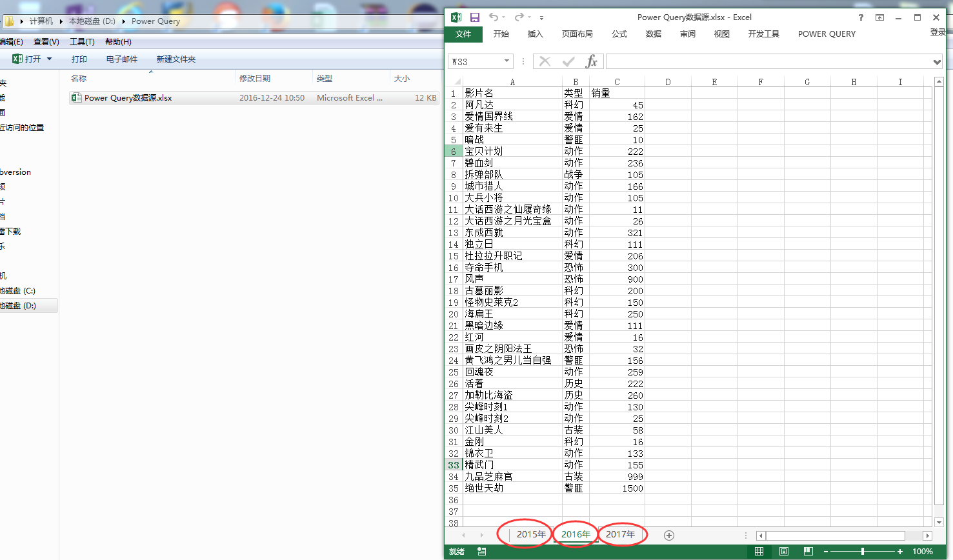Image resolution: width=953 pixels, height=560 pixels.
Task: Switch to the 开始 ribbon tab
Action: click(501, 34)
